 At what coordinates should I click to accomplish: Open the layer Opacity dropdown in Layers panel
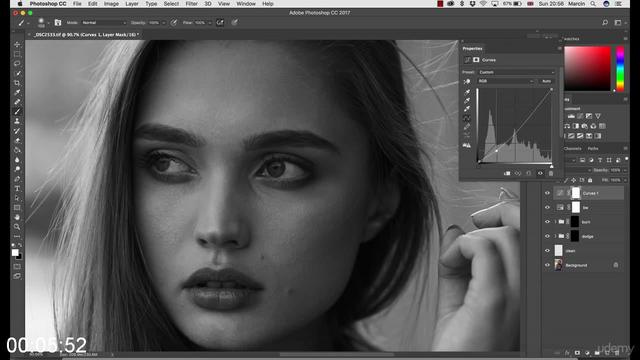coord(625,170)
